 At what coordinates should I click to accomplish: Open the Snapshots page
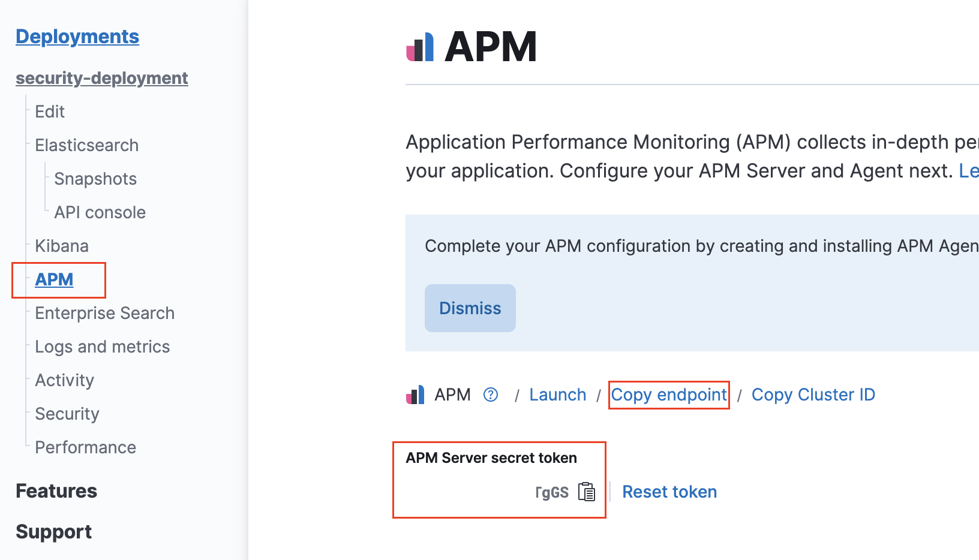tap(95, 178)
